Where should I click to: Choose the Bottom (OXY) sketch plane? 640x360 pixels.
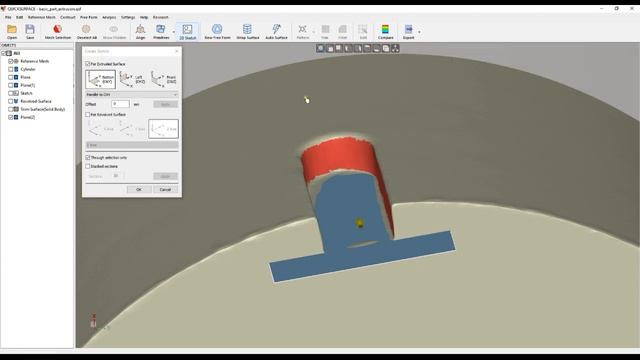[100, 79]
